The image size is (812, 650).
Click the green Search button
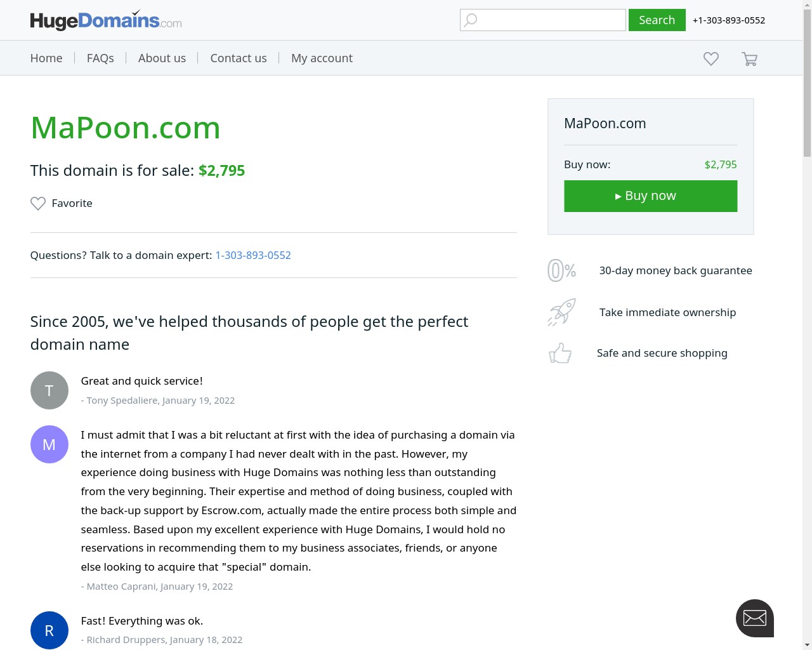[657, 20]
